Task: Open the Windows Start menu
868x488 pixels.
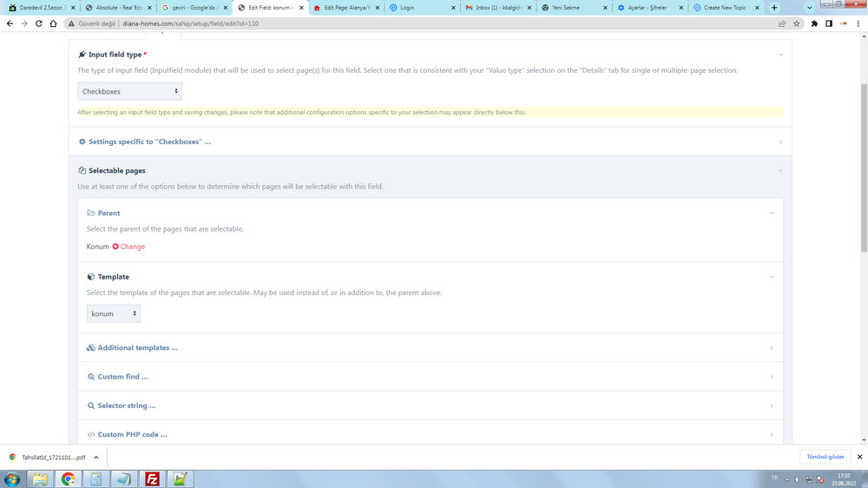Action: pos(12,478)
